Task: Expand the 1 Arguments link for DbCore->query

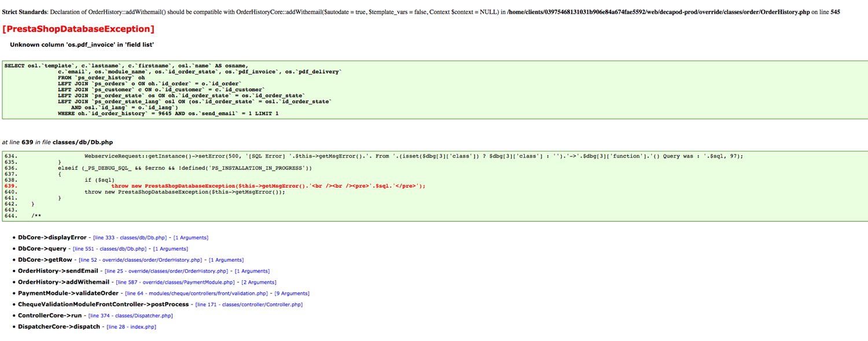Action: click(x=171, y=249)
